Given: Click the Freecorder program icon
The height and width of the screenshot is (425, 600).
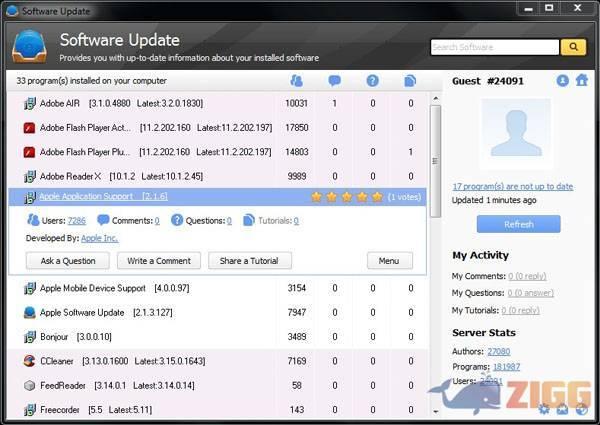Looking at the screenshot, I should click(29, 410).
